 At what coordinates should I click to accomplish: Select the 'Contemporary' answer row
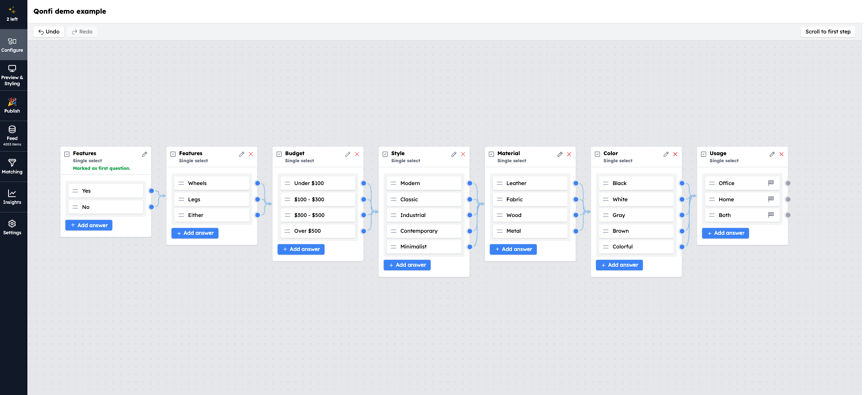pos(424,231)
